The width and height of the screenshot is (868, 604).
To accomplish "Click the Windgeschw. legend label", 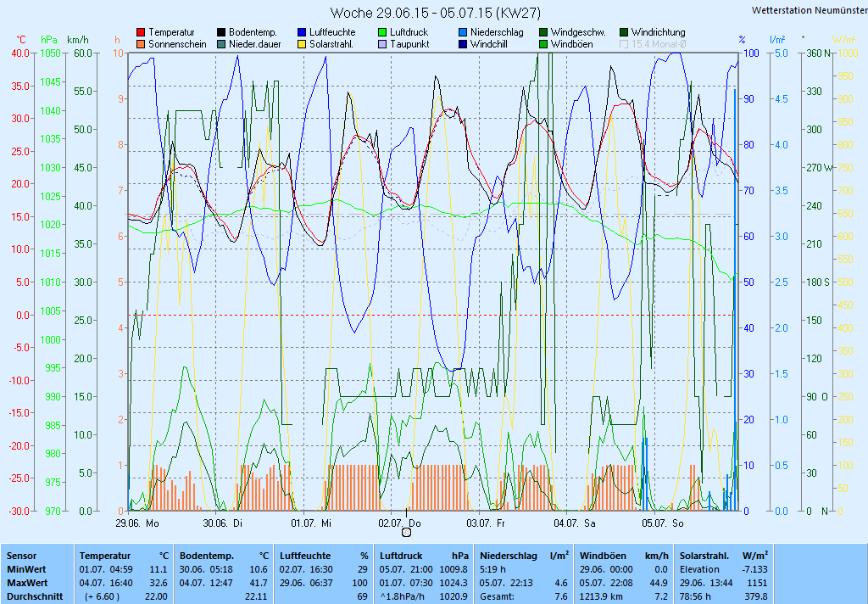I will coord(577,32).
